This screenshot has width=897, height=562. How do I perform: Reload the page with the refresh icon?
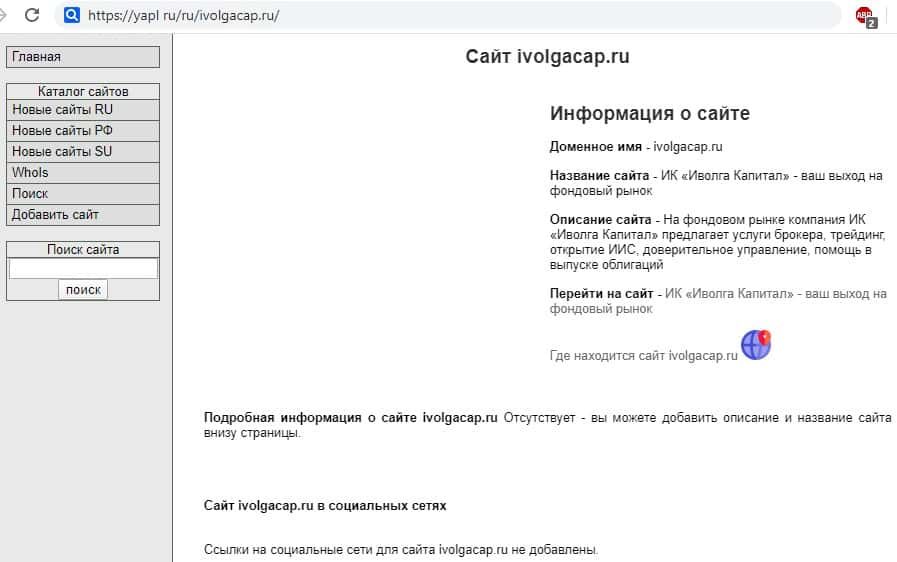tap(32, 15)
